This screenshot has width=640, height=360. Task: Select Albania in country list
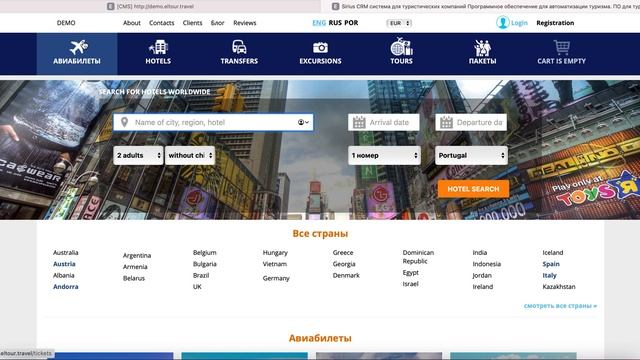(64, 276)
